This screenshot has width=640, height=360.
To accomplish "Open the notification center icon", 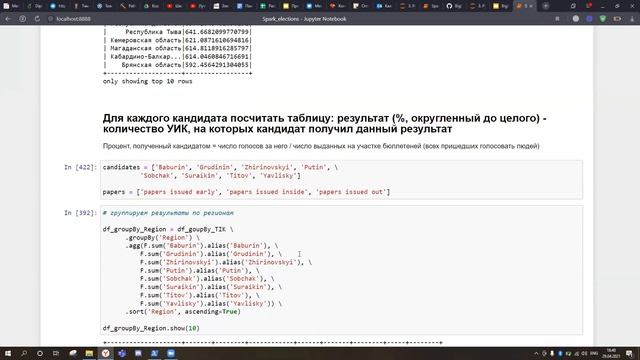I will (x=629, y=353).
